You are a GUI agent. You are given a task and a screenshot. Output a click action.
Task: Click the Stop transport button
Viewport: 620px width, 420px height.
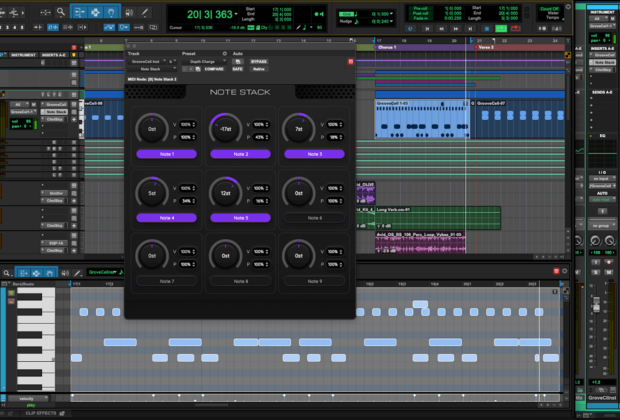487,28
